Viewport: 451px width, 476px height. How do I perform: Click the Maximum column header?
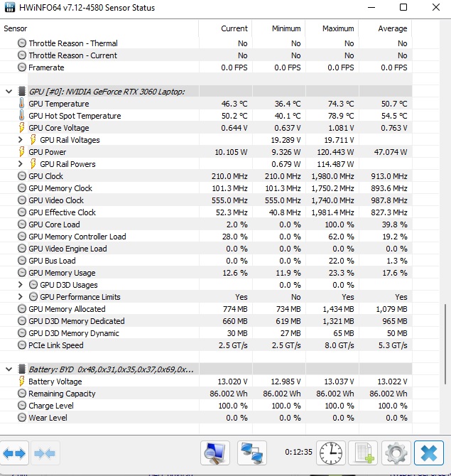[x=332, y=28]
